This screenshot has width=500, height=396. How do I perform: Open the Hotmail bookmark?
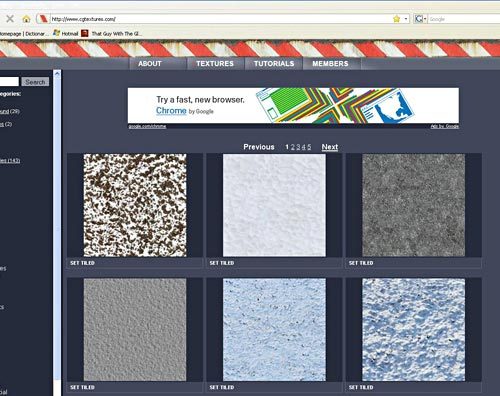[x=66, y=33]
